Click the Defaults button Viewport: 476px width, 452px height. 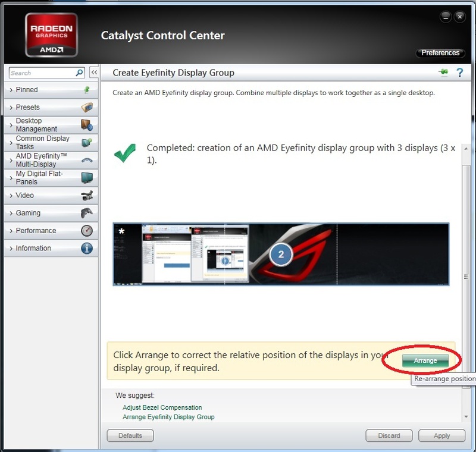130,435
